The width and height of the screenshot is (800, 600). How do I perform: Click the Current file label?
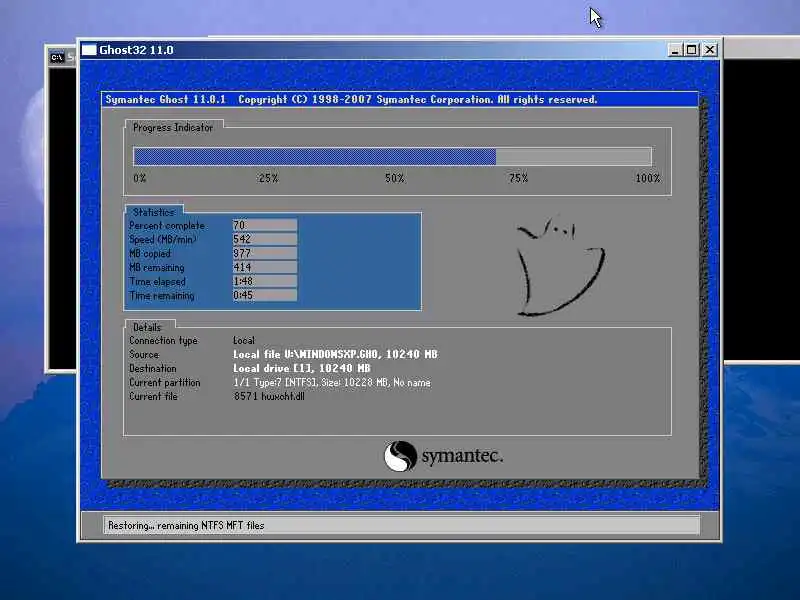tap(153, 396)
